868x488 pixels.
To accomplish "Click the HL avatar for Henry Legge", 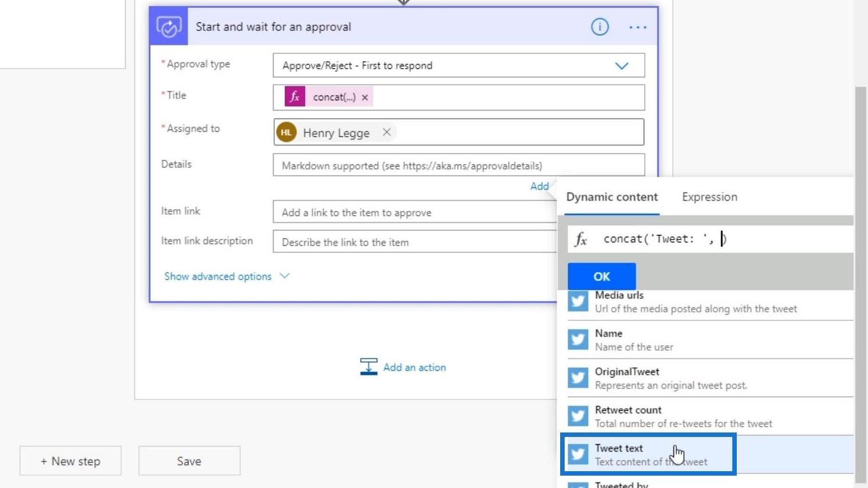I will (287, 132).
